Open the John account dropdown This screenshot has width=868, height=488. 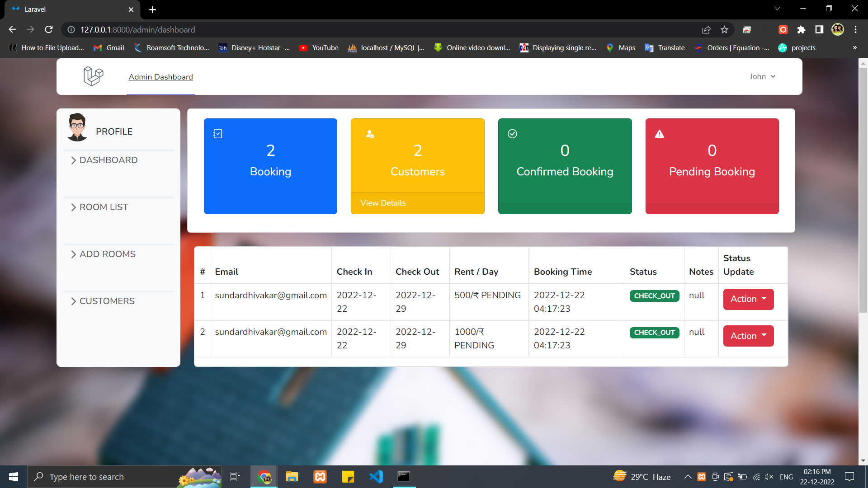point(762,76)
